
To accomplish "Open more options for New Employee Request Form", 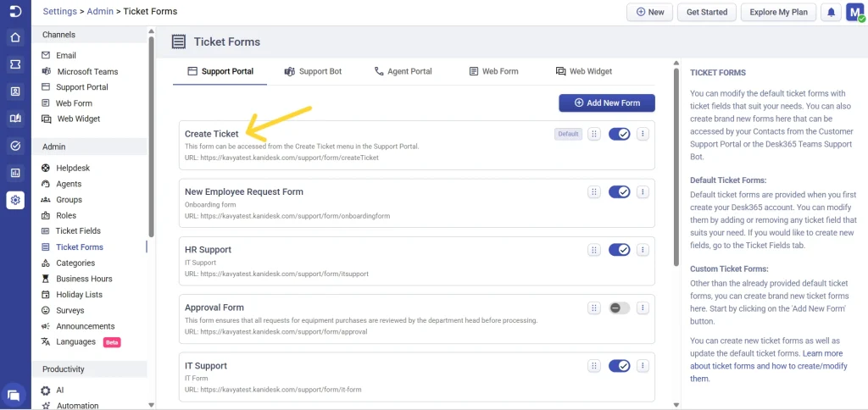I will point(643,192).
